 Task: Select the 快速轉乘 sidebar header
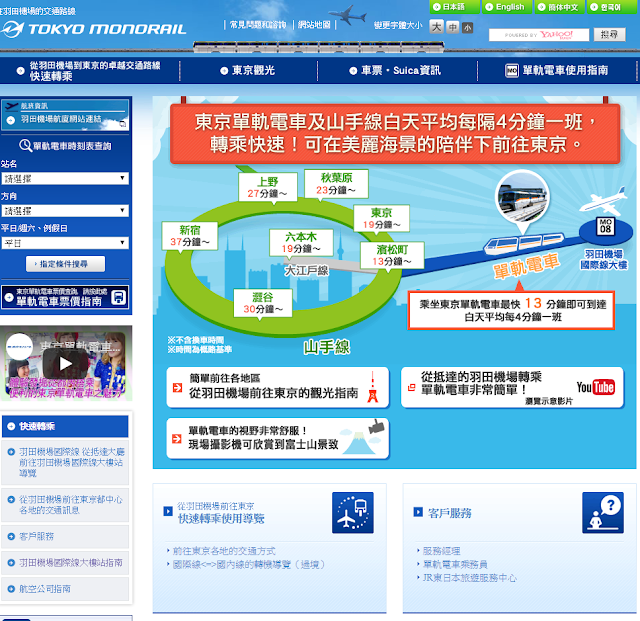(x=65, y=426)
